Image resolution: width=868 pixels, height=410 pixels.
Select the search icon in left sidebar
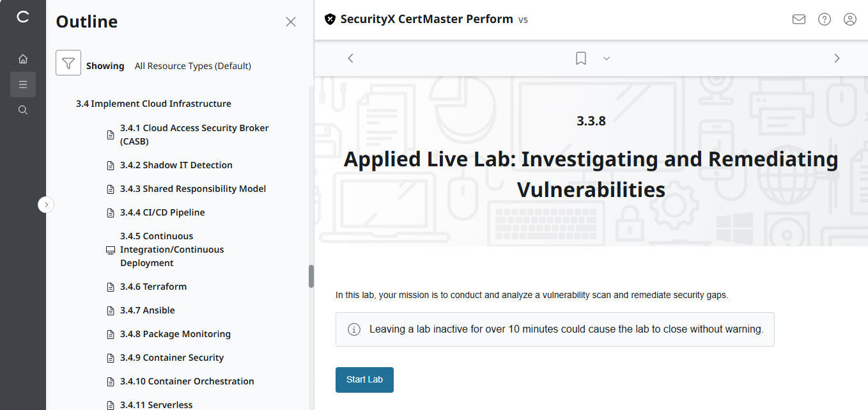coord(23,109)
